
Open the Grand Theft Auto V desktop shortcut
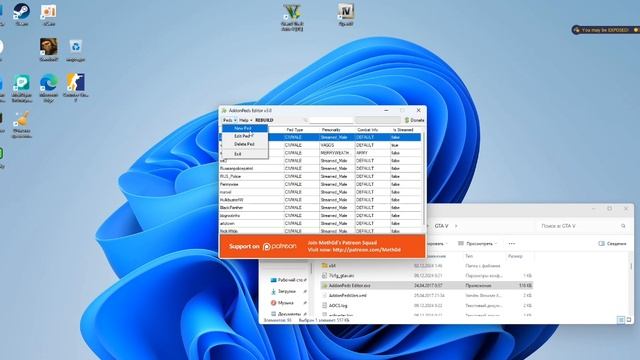(x=292, y=17)
